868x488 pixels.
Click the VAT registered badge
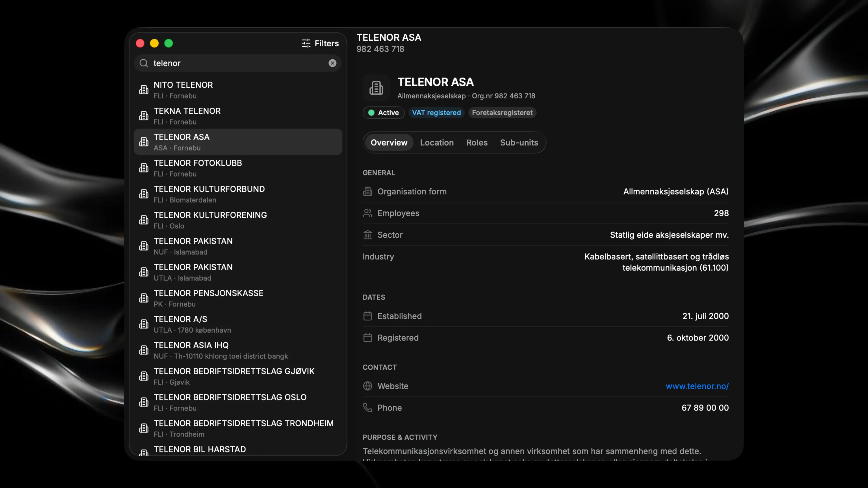pyautogui.click(x=436, y=113)
